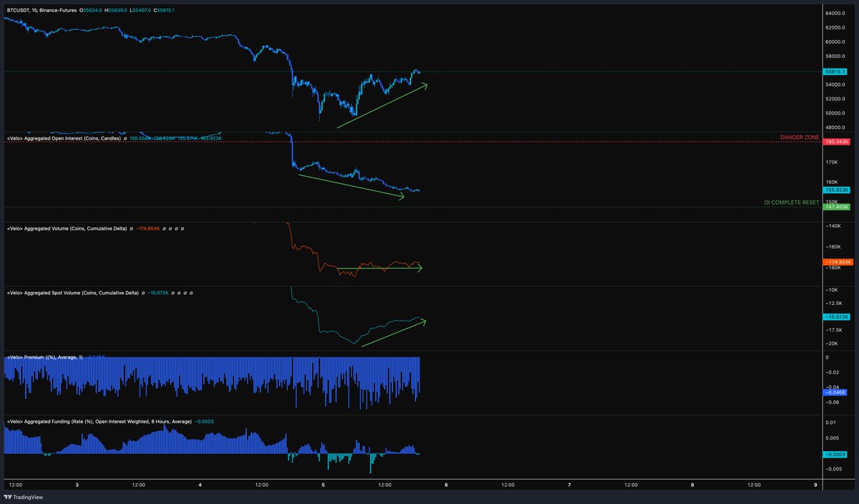Click the OI COMPLETE RESET text label
This screenshot has height=504, width=859.
coord(790,203)
